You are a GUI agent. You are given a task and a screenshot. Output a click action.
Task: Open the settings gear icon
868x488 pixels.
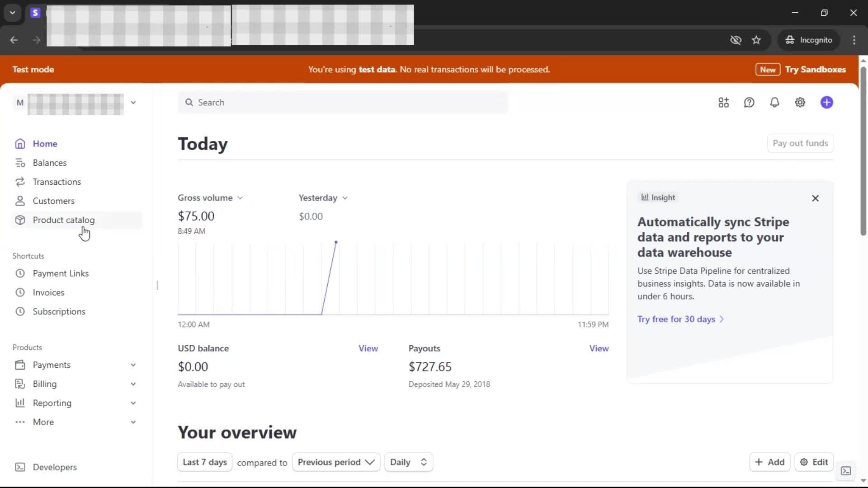[800, 103]
